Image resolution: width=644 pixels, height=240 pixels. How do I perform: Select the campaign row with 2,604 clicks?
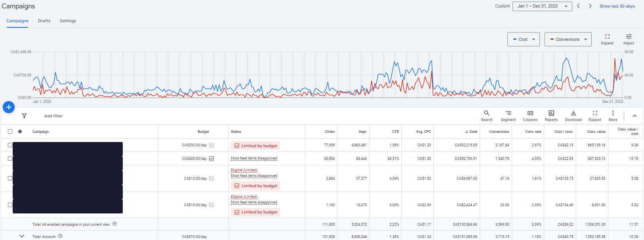pyautogui.click(x=10, y=179)
